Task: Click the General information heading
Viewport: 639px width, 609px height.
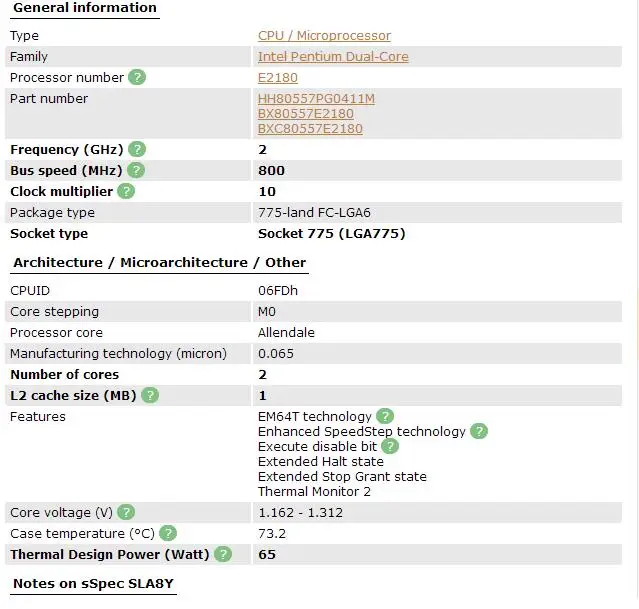Action: (x=85, y=8)
